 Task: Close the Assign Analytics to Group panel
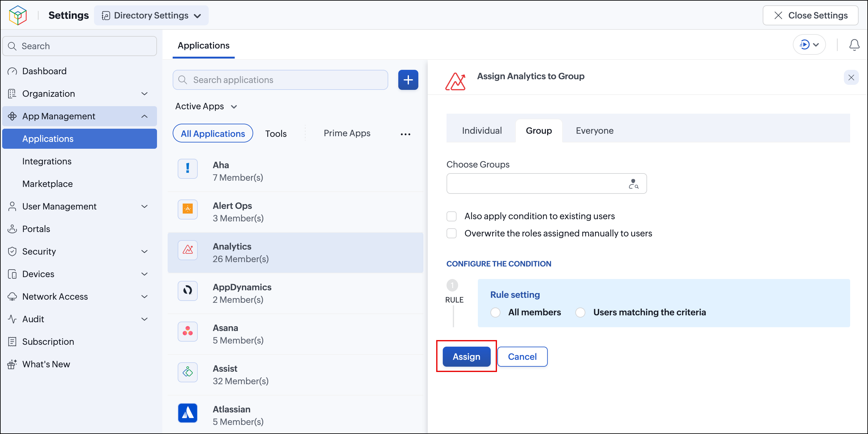click(x=851, y=78)
